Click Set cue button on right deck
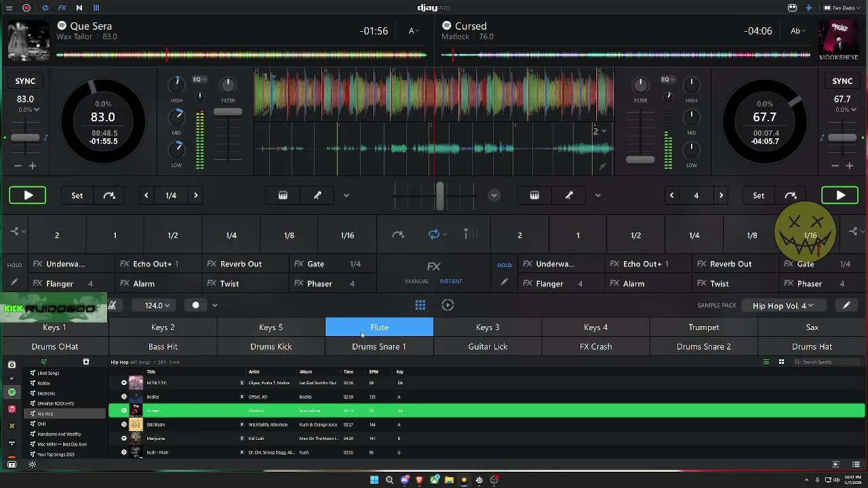Screen dimensions: 868x488 click(758, 195)
